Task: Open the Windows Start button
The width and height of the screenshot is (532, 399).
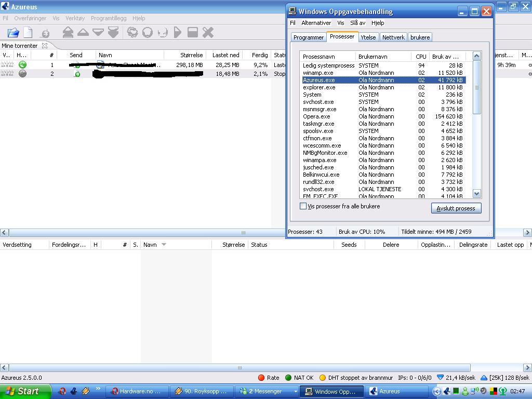Action: click(x=25, y=392)
